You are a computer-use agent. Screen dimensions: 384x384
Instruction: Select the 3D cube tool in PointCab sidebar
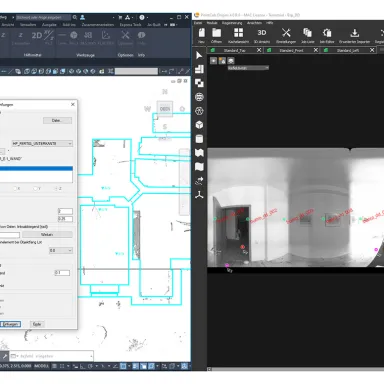pyautogui.click(x=199, y=125)
